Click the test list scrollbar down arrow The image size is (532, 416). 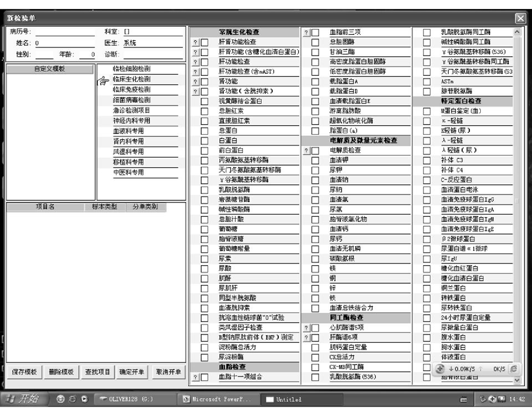tap(517, 380)
